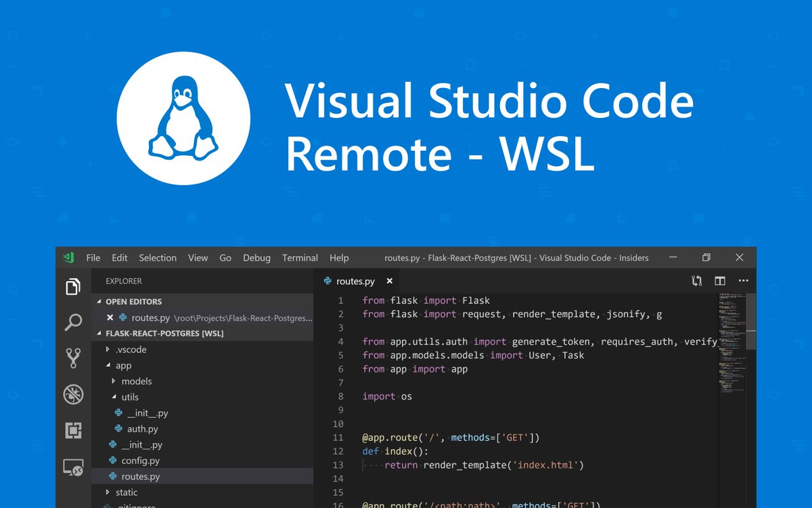Click the Linux penguin logo
Viewport: 812px width, 508px height.
coord(183,117)
